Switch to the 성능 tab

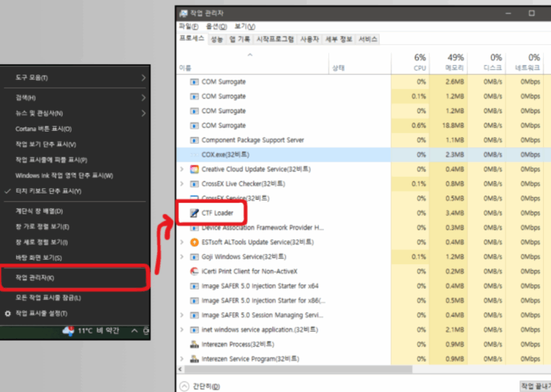point(217,39)
